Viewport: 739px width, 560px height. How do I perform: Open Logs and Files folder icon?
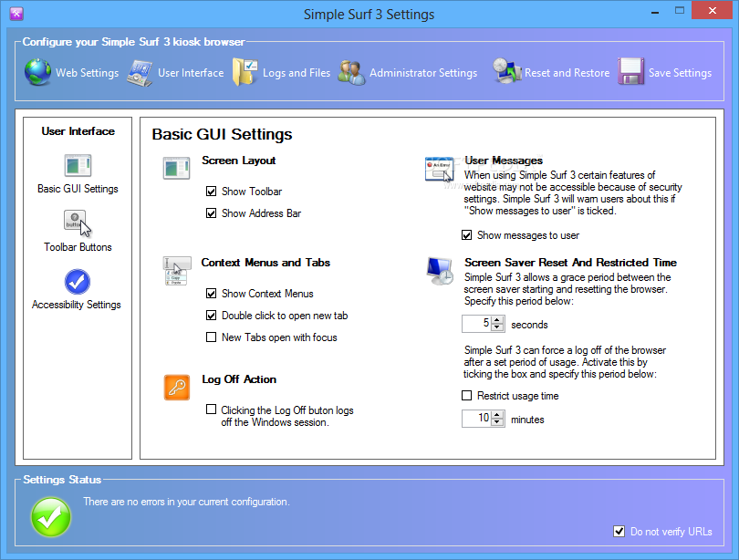[245, 72]
